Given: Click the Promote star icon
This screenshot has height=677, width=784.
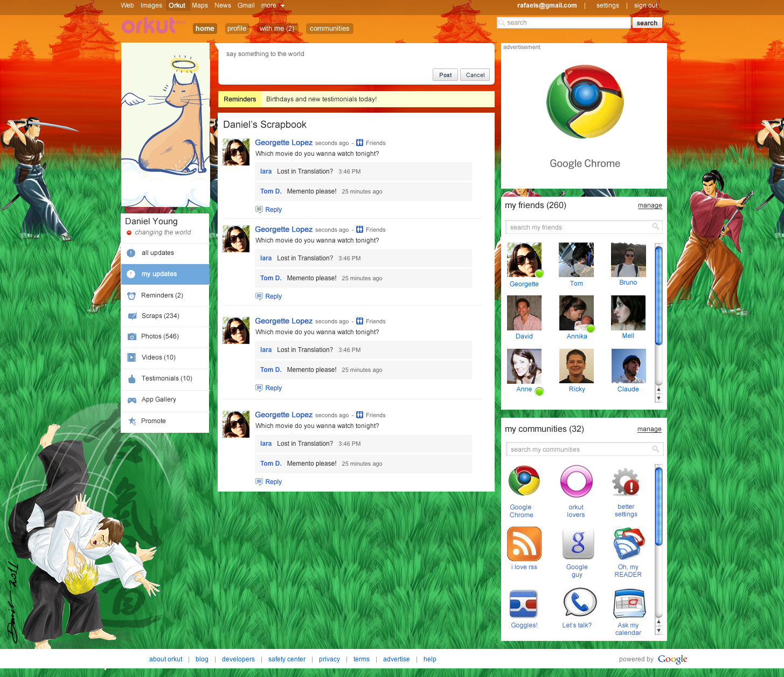Looking at the screenshot, I should [131, 421].
